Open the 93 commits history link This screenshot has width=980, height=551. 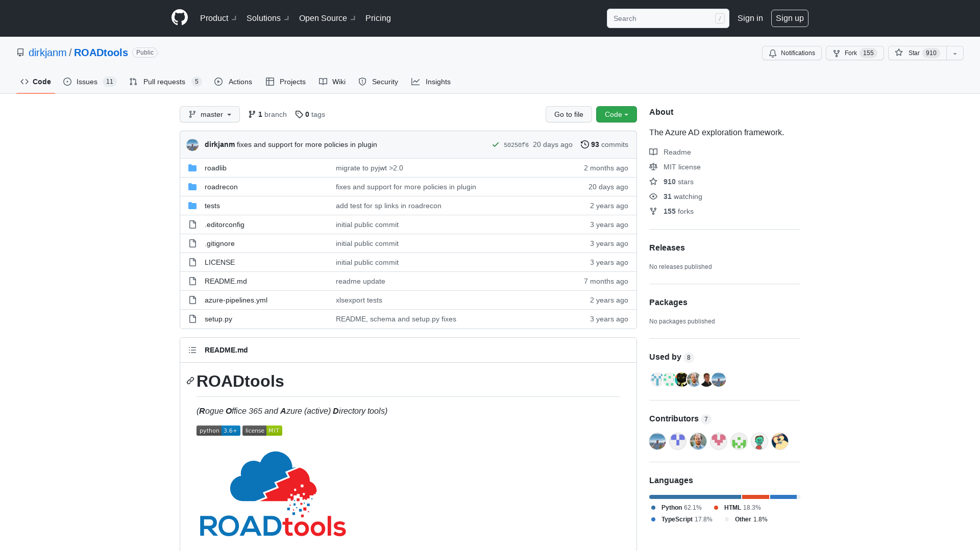pos(604,145)
